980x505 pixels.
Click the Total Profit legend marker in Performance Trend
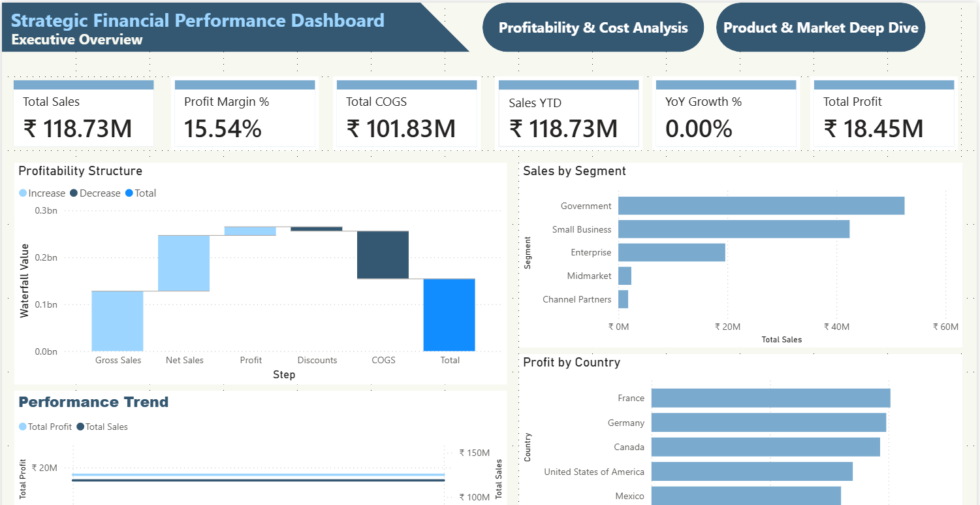23,427
